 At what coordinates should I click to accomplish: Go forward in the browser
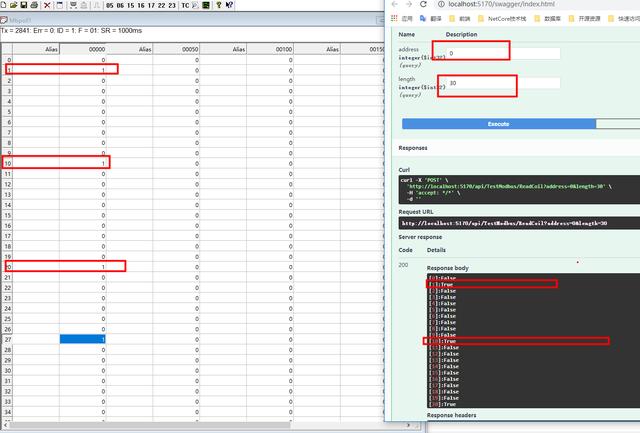(x=409, y=4)
